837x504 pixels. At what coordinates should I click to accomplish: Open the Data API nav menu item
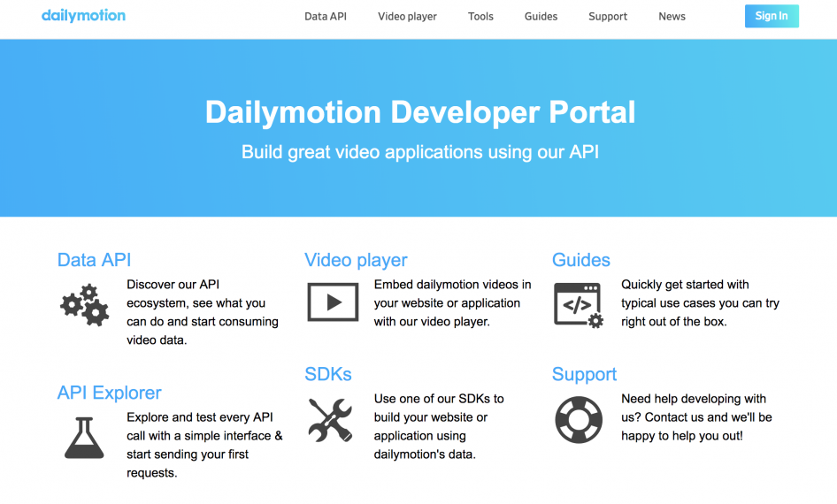tap(326, 17)
